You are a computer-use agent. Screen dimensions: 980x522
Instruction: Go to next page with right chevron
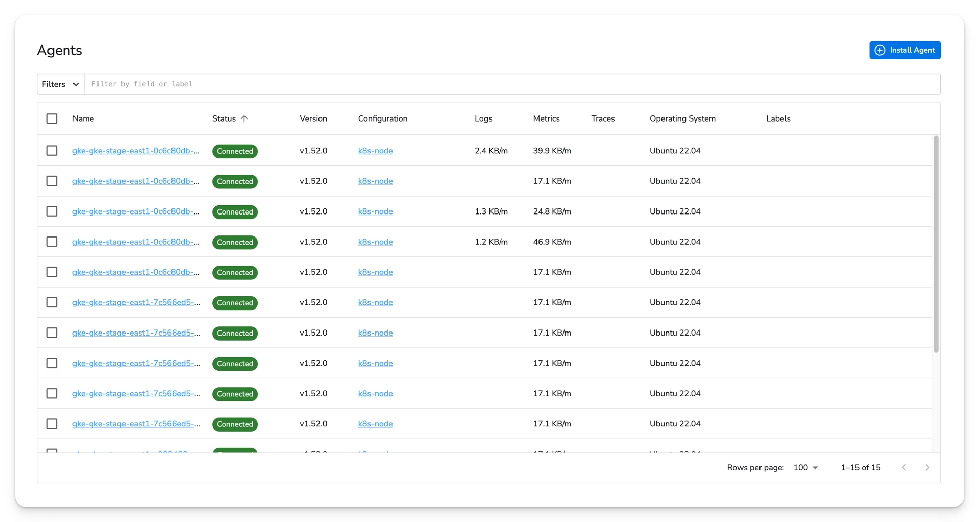click(x=927, y=467)
